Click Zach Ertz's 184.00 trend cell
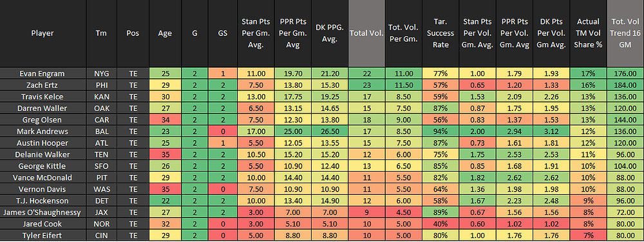Screen dimensions: 644x242 625,84
